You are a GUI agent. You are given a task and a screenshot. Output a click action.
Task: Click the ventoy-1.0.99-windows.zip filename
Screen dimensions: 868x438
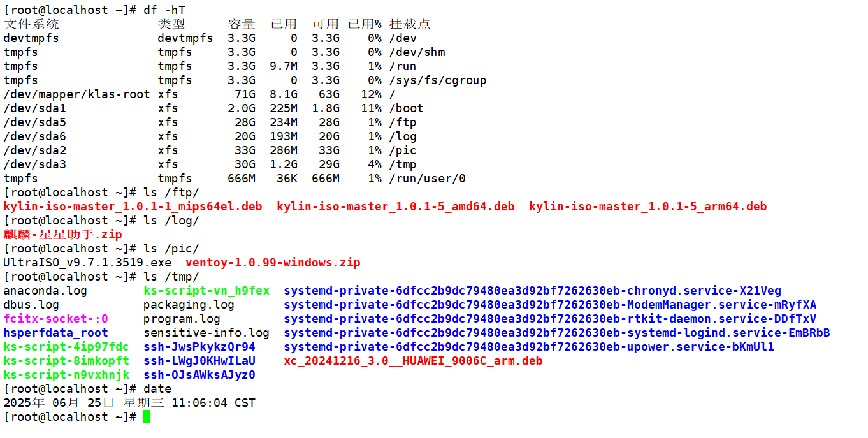(273, 263)
